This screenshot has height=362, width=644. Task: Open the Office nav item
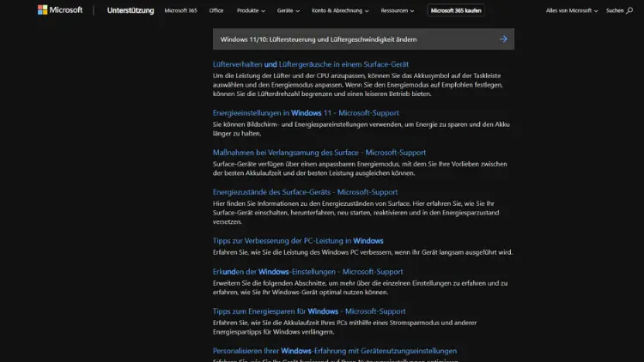coord(216,10)
